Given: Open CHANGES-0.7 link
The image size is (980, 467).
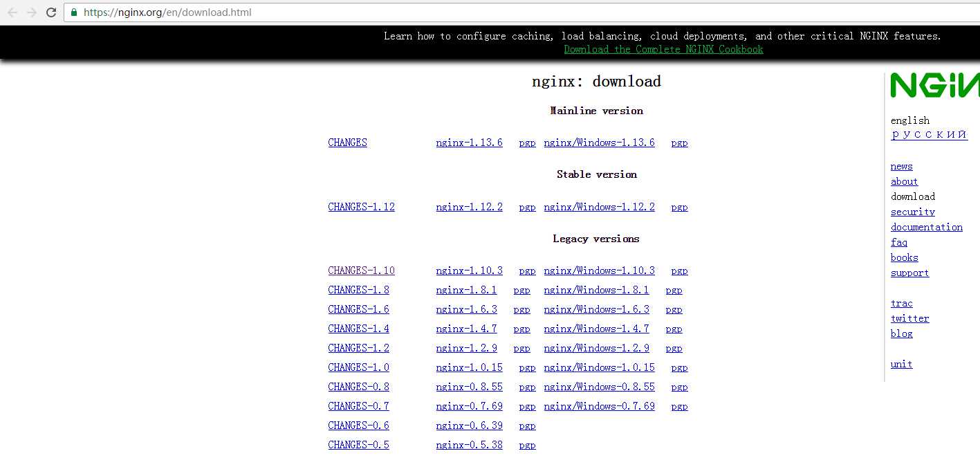Looking at the screenshot, I should [x=358, y=406].
